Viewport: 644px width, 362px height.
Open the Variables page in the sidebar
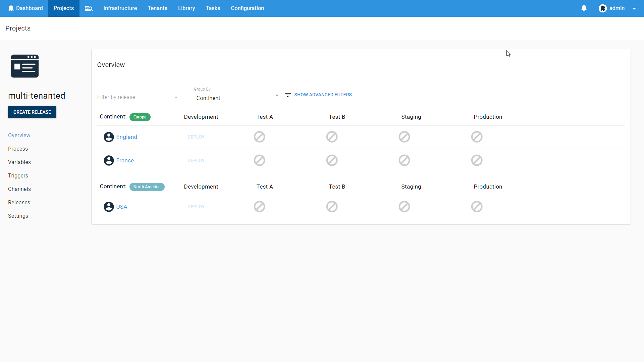pos(19,162)
